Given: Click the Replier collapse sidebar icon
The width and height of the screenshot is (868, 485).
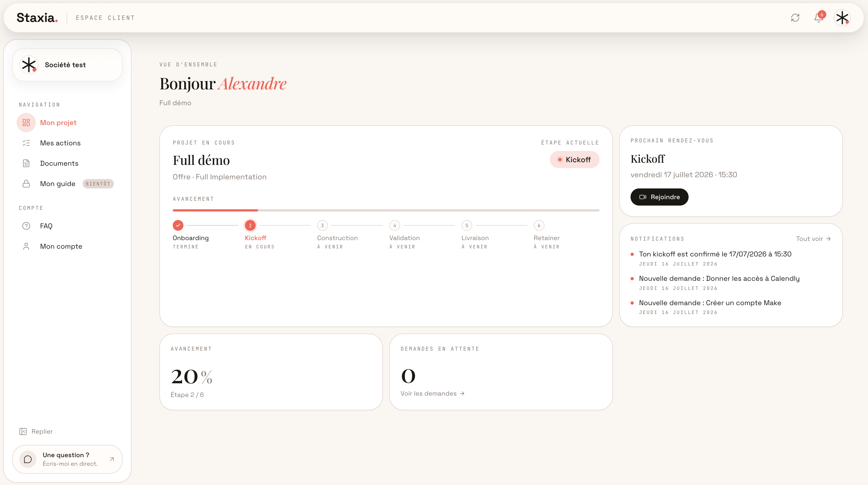Looking at the screenshot, I should click(x=23, y=431).
